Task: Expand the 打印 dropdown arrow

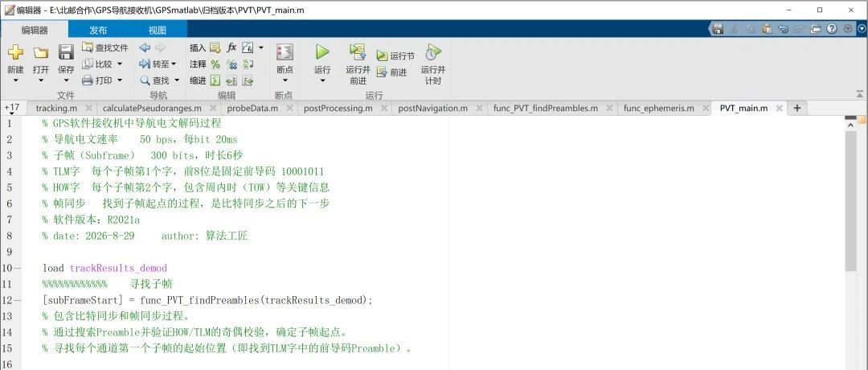Action: click(x=120, y=80)
